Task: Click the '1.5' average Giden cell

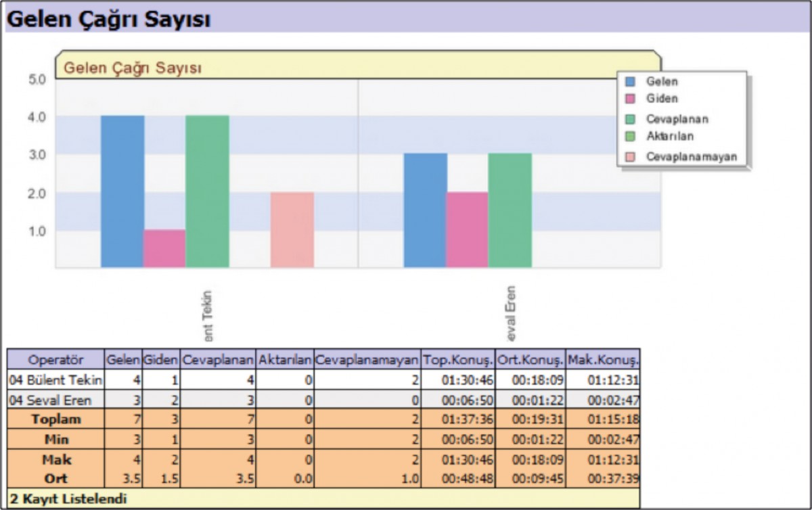Action: click(161, 478)
